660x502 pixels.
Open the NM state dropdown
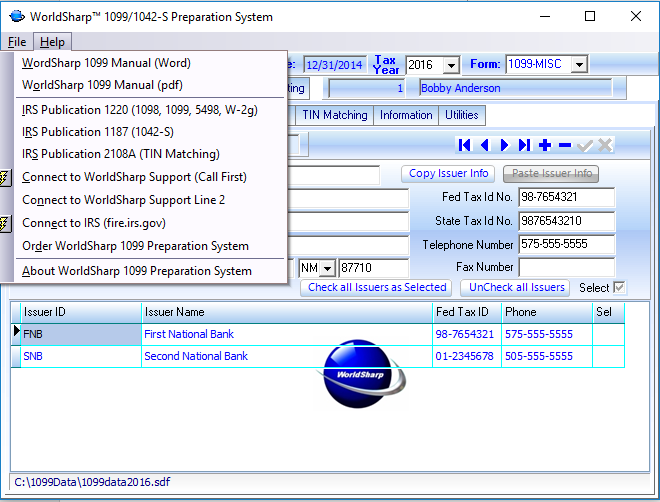[x=326, y=269]
